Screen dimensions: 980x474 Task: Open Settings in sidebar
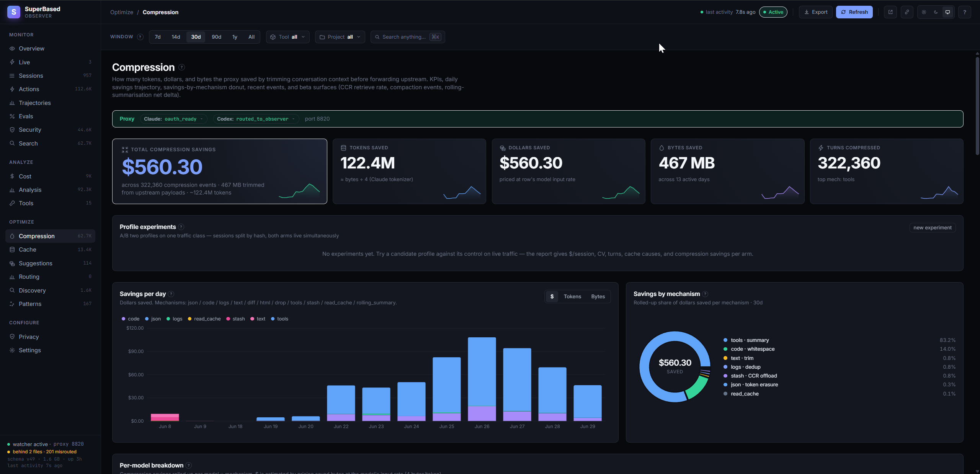50,350
